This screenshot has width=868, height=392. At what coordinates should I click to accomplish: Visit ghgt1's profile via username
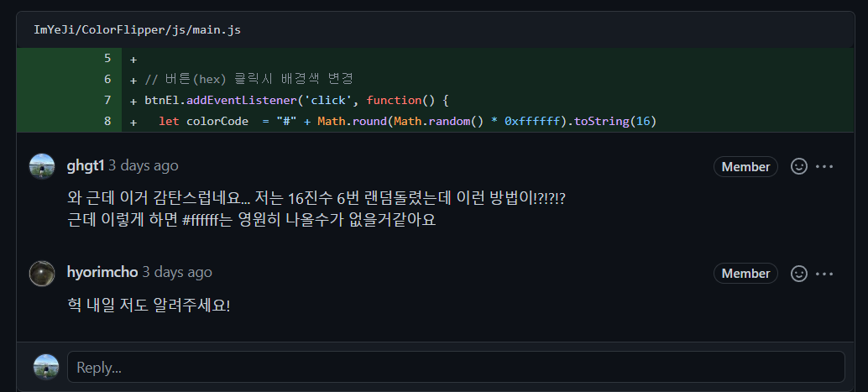pos(86,165)
